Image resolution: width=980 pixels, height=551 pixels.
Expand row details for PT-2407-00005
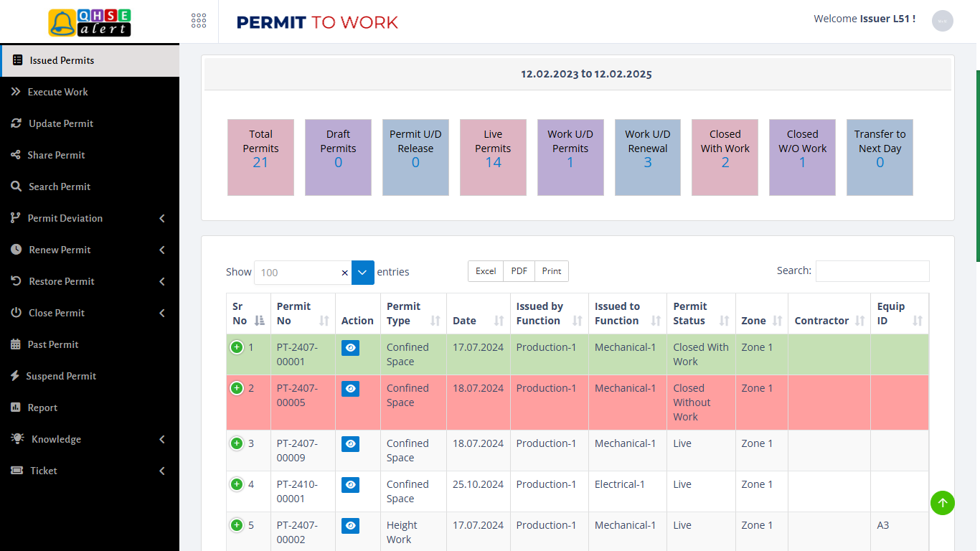pos(237,388)
